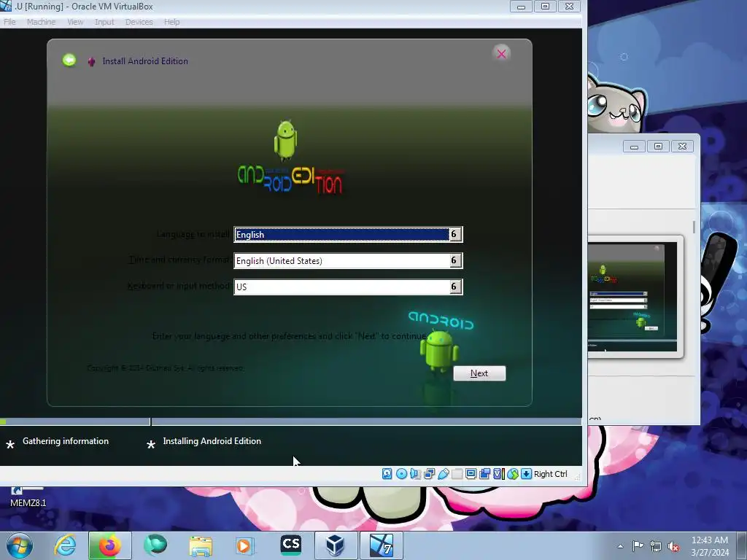This screenshot has height=560, width=747.
Task: Click the VM preview thumbnail in background window
Action: point(632,297)
